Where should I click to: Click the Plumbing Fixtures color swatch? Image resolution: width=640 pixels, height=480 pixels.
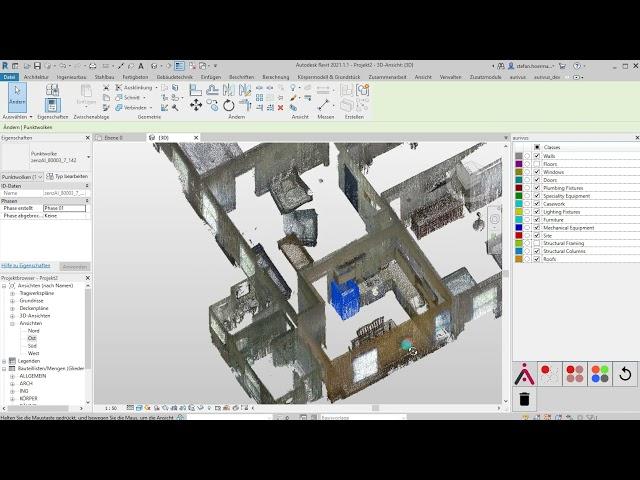point(519,188)
